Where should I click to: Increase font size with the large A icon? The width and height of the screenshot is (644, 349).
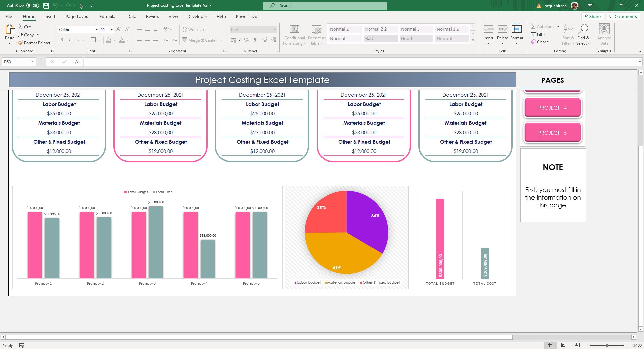tap(119, 29)
